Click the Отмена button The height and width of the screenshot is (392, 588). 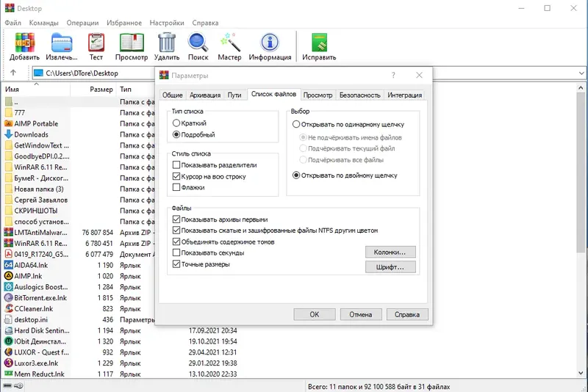pos(361,314)
